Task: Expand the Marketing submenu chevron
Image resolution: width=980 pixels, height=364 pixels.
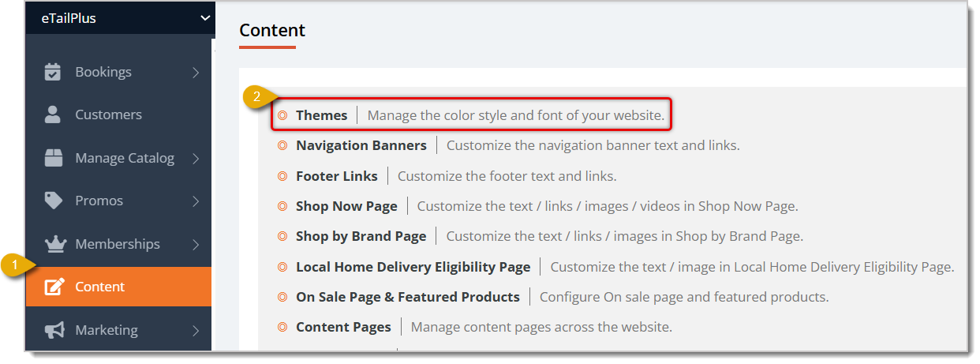Action: 196,330
